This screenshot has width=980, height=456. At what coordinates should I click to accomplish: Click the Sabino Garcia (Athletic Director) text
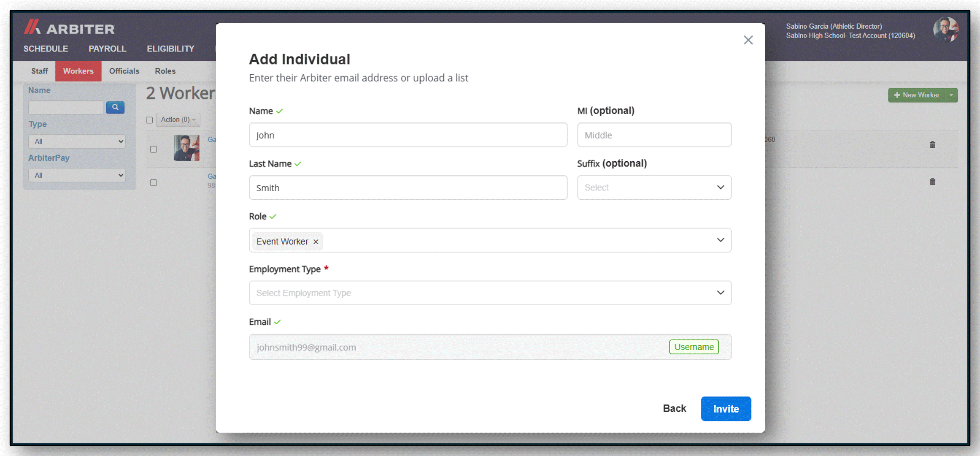pos(834,26)
